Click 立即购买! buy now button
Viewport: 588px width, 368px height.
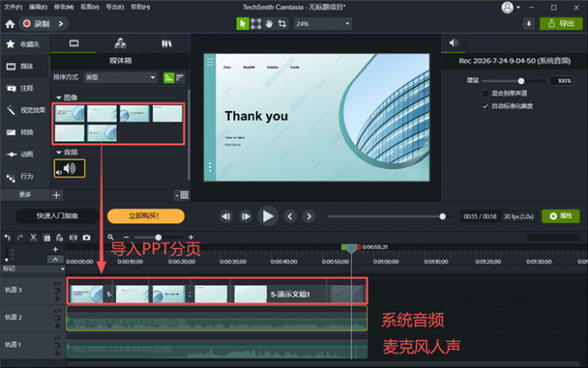point(145,216)
